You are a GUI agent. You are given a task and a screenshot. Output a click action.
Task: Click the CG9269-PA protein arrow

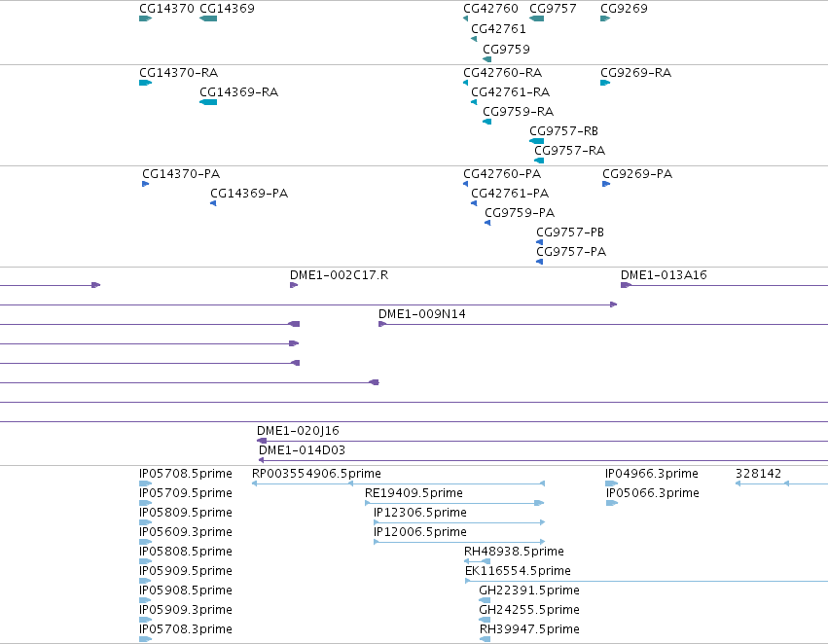tap(606, 184)
